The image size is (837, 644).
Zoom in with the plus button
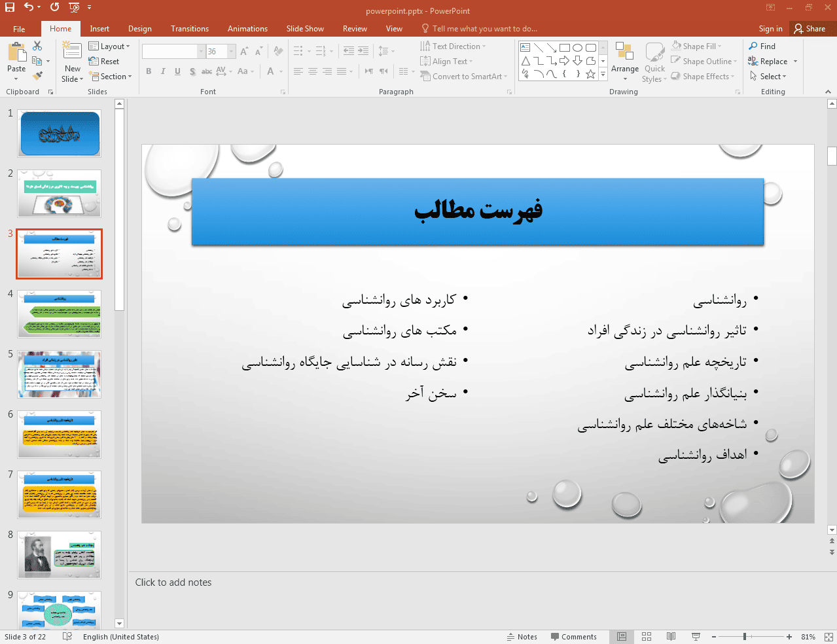[x=789, y=637]
